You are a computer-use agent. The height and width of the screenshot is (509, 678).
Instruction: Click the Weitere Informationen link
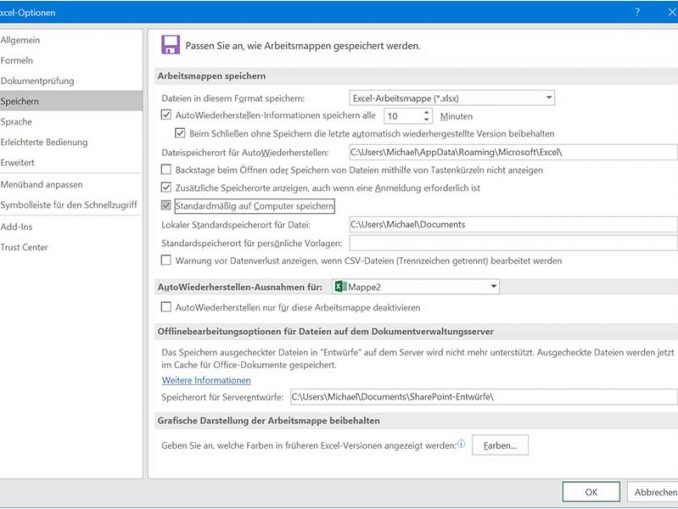click(x=206, y=380)
